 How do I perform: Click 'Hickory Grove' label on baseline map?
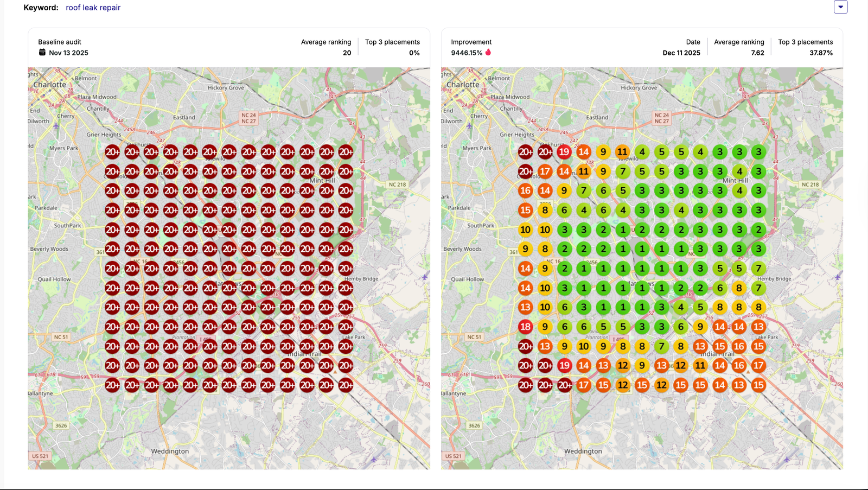click(x=226, y=87)
